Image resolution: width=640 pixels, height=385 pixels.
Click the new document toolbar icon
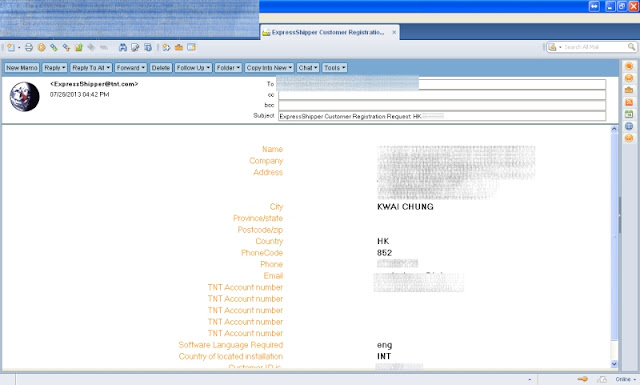11,47
